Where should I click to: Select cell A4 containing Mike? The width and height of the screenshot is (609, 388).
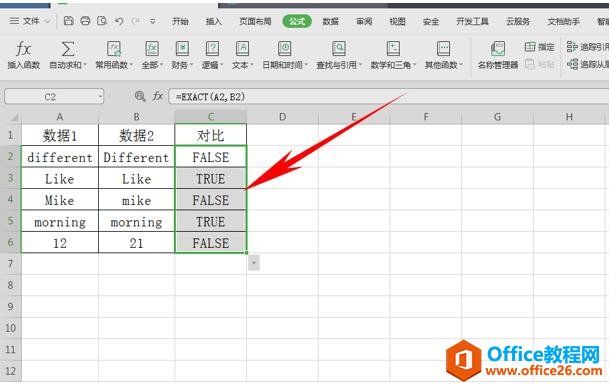[x=60, y=200]
